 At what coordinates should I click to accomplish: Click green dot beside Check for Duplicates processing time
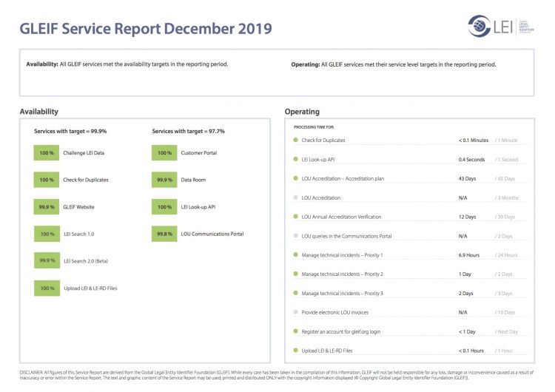tap(295, 140)
